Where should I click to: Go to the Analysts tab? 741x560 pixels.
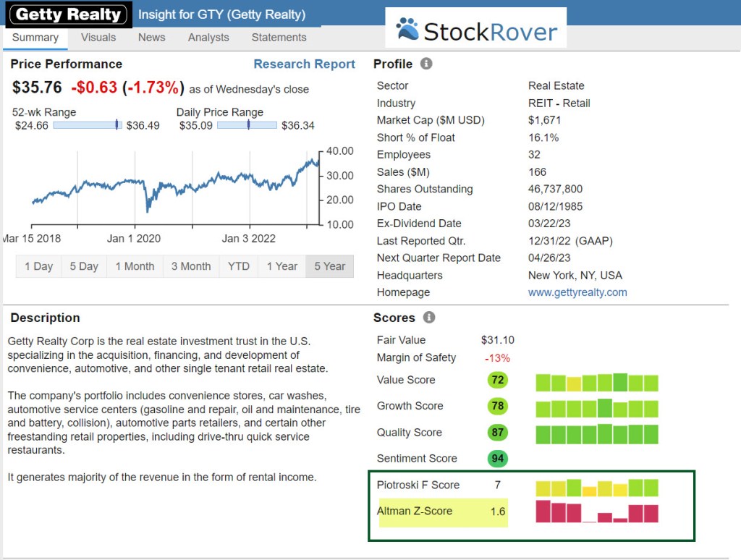click(x=208, y=38)
